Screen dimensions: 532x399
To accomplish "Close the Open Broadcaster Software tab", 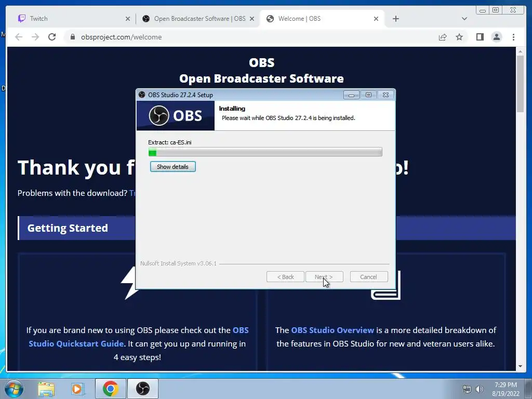I will [252, 19].
